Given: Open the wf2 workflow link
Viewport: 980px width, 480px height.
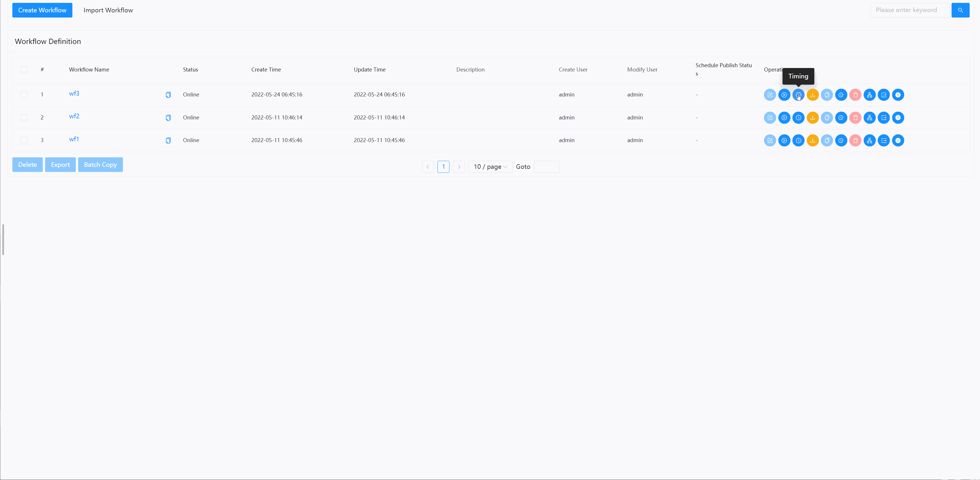Looking at the screenshot, I should [x=74, y=116].
